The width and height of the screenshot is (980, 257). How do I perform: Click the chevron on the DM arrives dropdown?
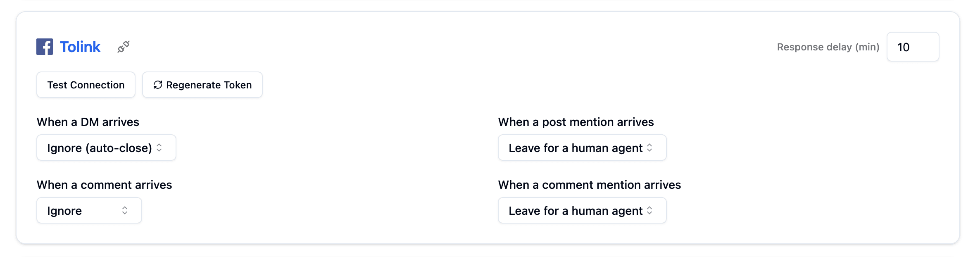[160, 148]
